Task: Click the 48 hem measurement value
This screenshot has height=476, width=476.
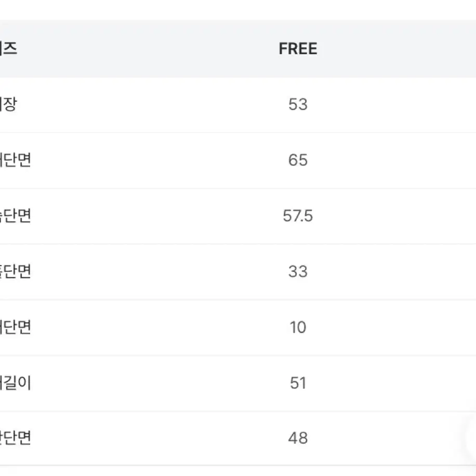Action: pyautogui.click(x=298, y=438)
